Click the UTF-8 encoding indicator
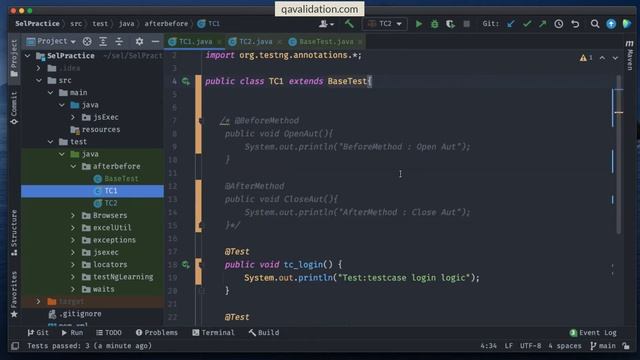This screenshot has width=640, height=360. 530,346
